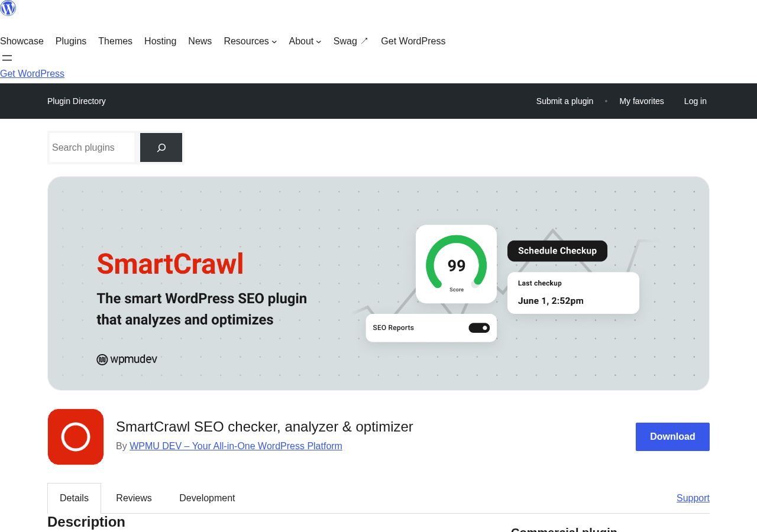Expand the About menu chevron

[319, 41]
